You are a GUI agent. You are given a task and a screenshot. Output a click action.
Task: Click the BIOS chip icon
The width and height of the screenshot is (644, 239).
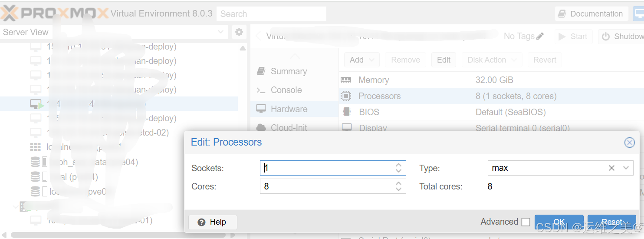tap(346, 112)
